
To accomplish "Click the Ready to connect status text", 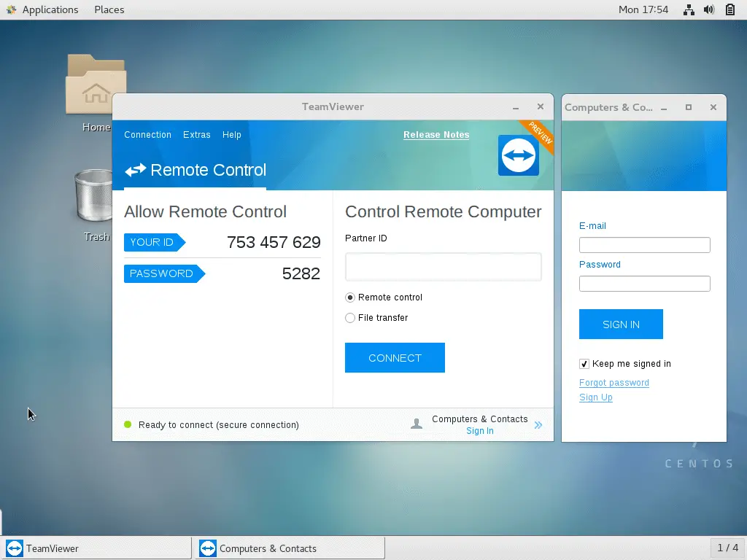I will (219, 425).
